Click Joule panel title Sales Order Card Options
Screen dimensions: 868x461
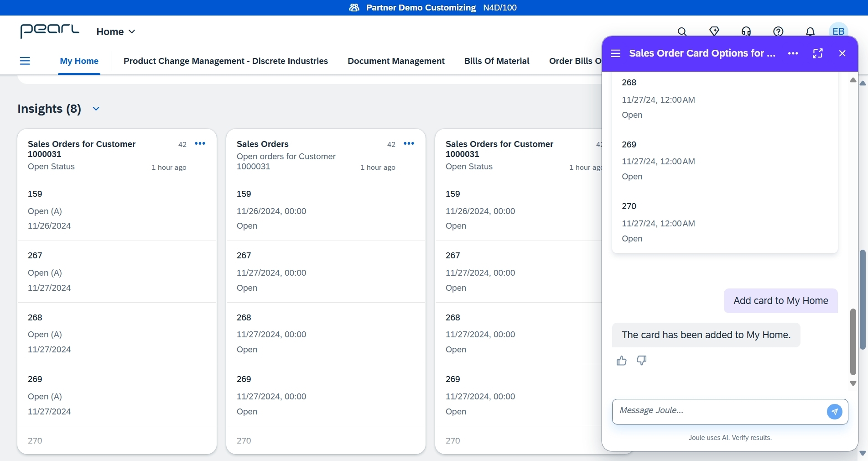click(x=702, y=53)
